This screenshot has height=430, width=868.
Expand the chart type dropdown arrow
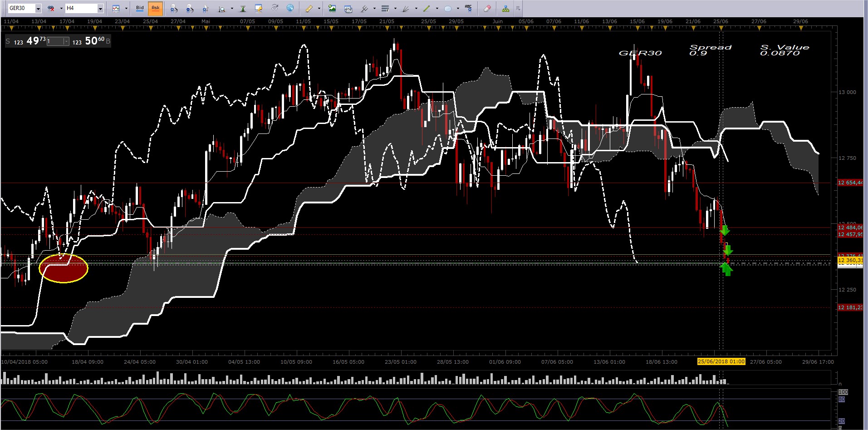pos(126,8)
